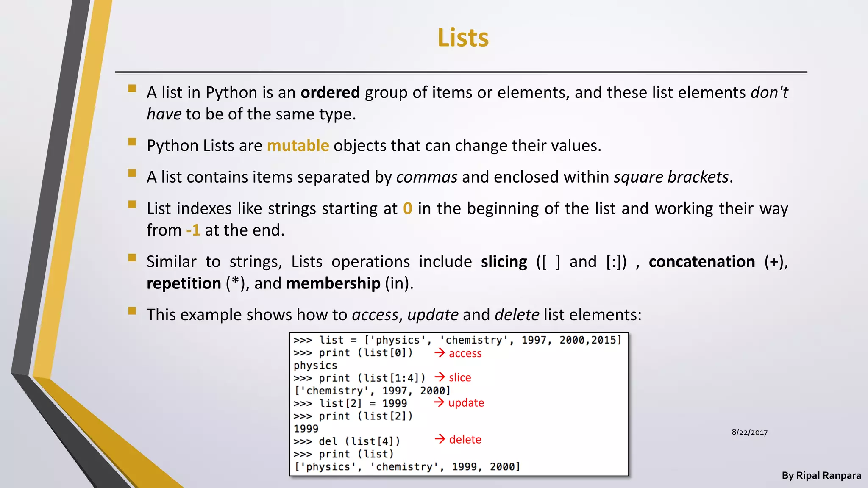
Task: Click the output "['chemistry', 1997, 2000]"
Action: tap(372, 391)
